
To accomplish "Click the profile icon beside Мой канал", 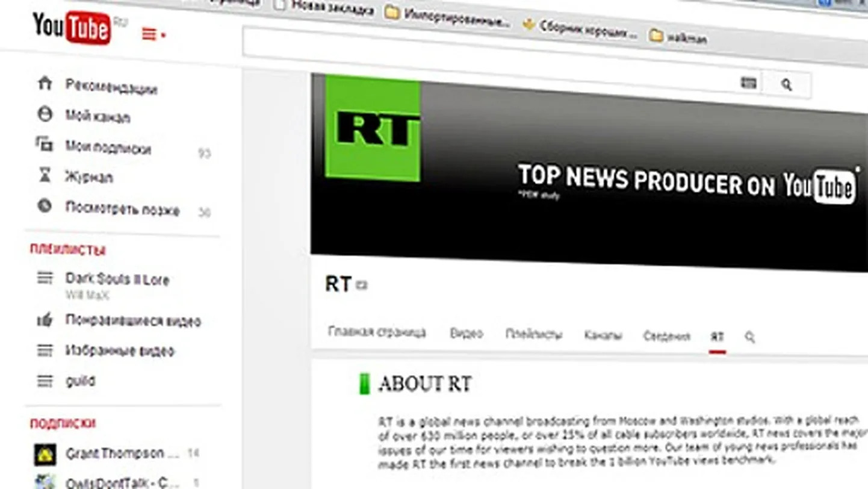I will [45, 114].
